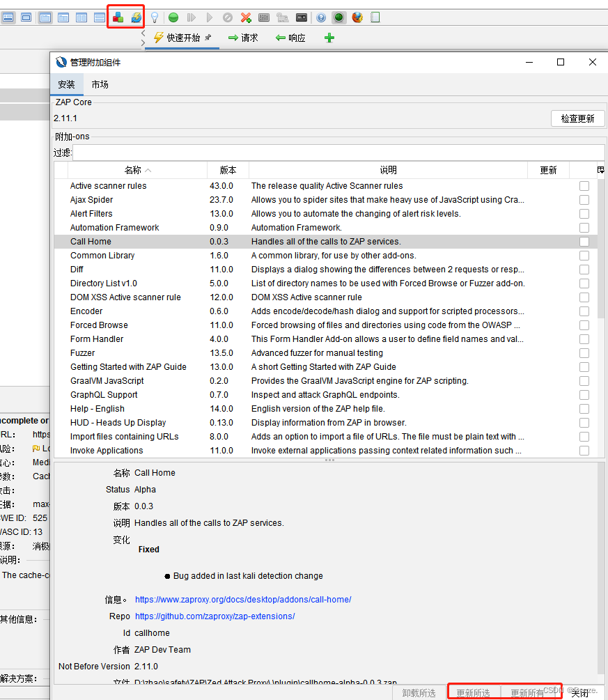Sort the table by the 说明 column header
The height and width of the screenshot is (700, 608).
click(x=388, y=170)
